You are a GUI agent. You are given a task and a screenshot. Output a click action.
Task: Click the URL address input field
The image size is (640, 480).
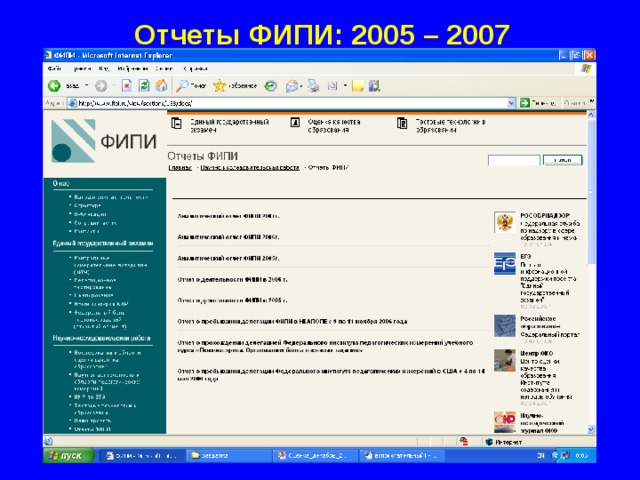[292, 103]
